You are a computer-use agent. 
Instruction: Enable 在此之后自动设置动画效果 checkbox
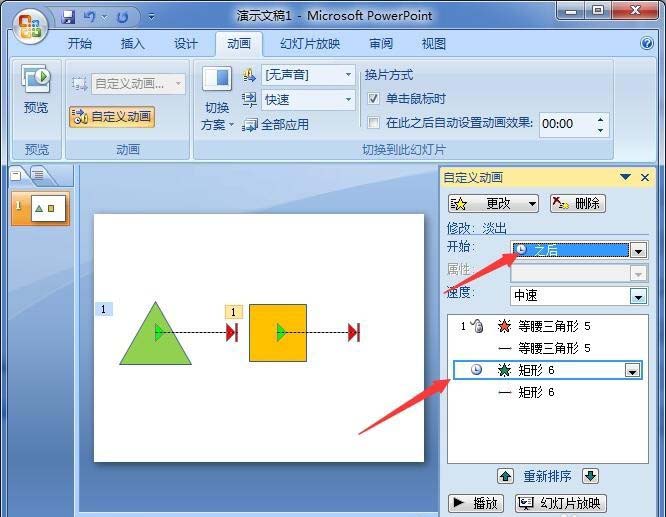coord(373,123)
